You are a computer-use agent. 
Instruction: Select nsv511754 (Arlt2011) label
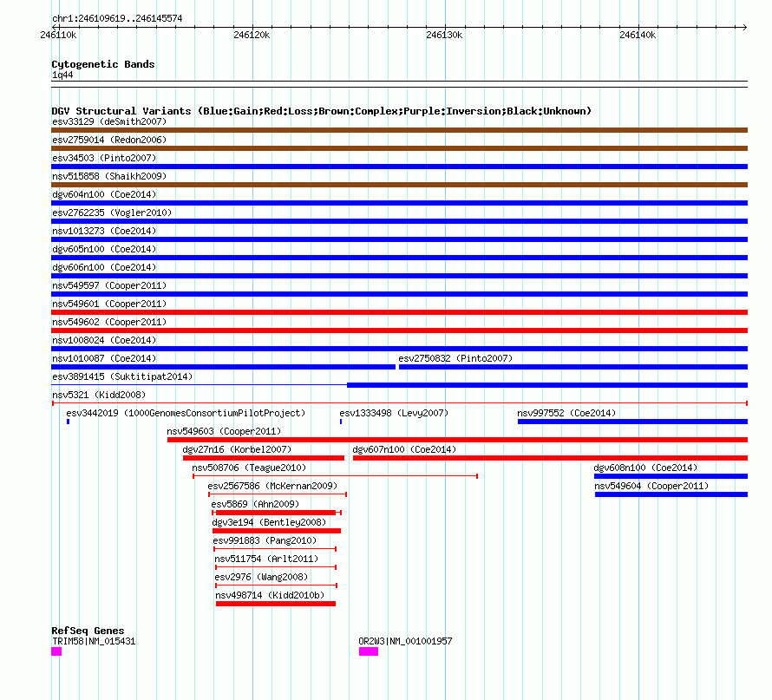pos(266,559)
